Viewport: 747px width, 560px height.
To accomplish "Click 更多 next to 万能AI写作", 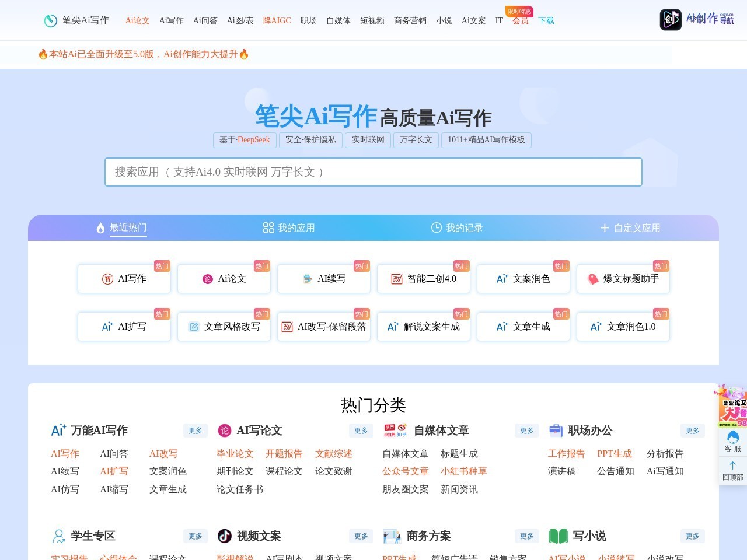I will [x=196, y=430].
